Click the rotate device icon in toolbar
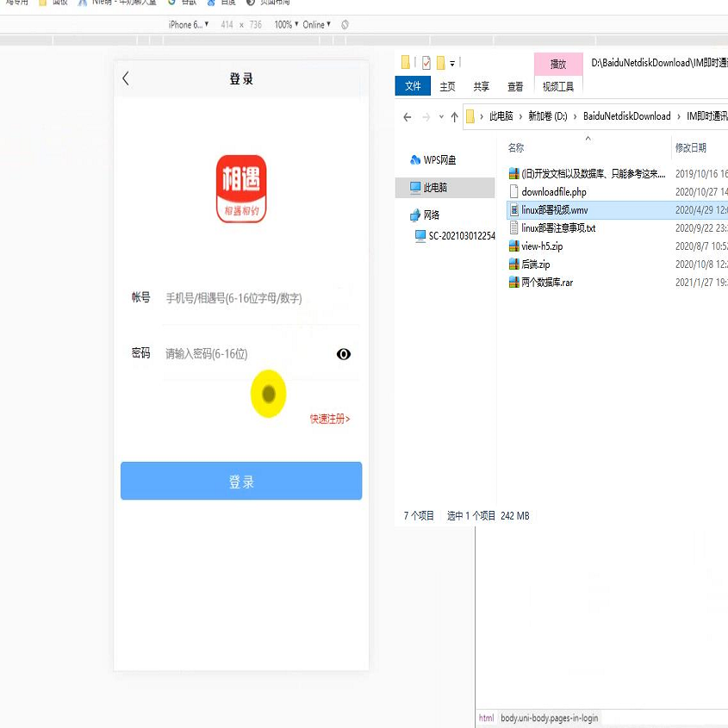This screenshot has height=728, width=728. click(345, 25)
